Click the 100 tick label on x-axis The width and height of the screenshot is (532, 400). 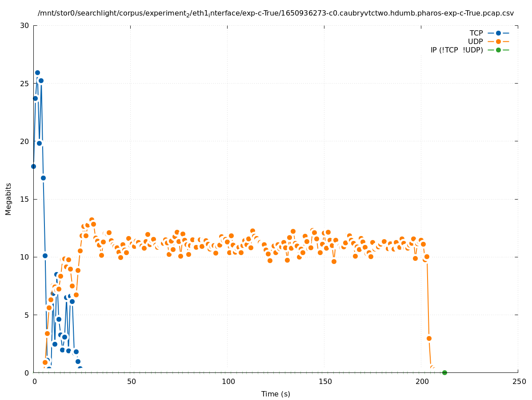pos(228,382)
